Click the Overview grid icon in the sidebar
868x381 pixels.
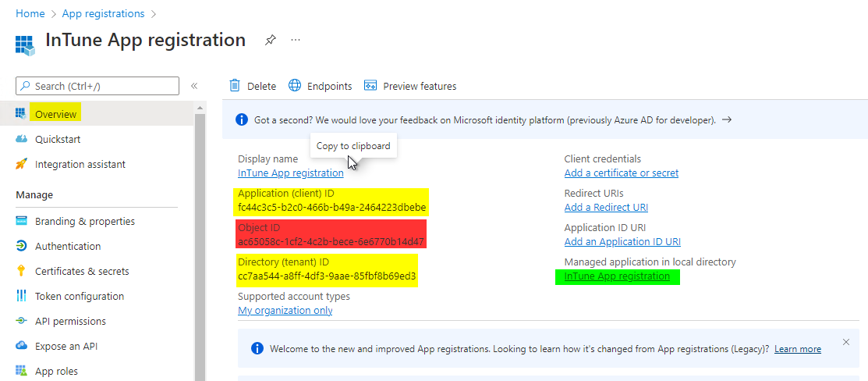tap(21, 114)
